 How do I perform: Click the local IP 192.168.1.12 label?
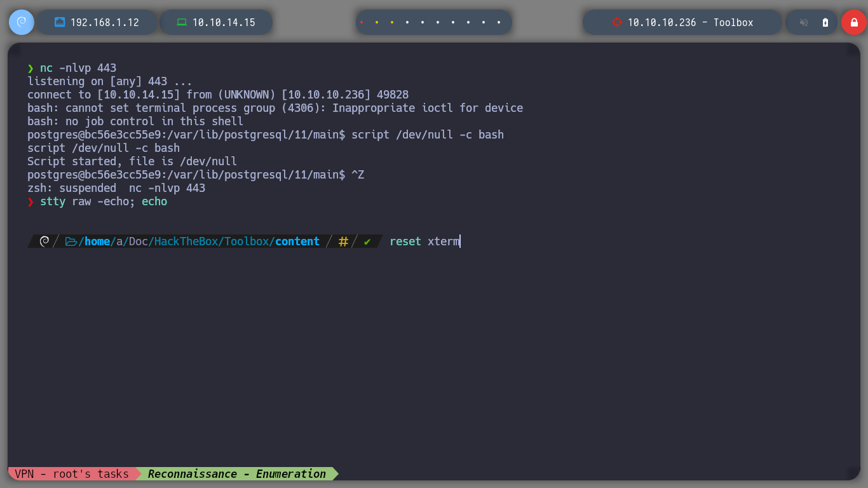[x=105, y=22]
